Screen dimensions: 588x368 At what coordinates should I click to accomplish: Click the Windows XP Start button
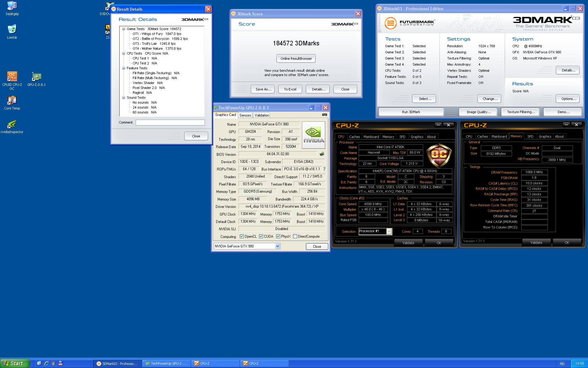coord(14,363)
